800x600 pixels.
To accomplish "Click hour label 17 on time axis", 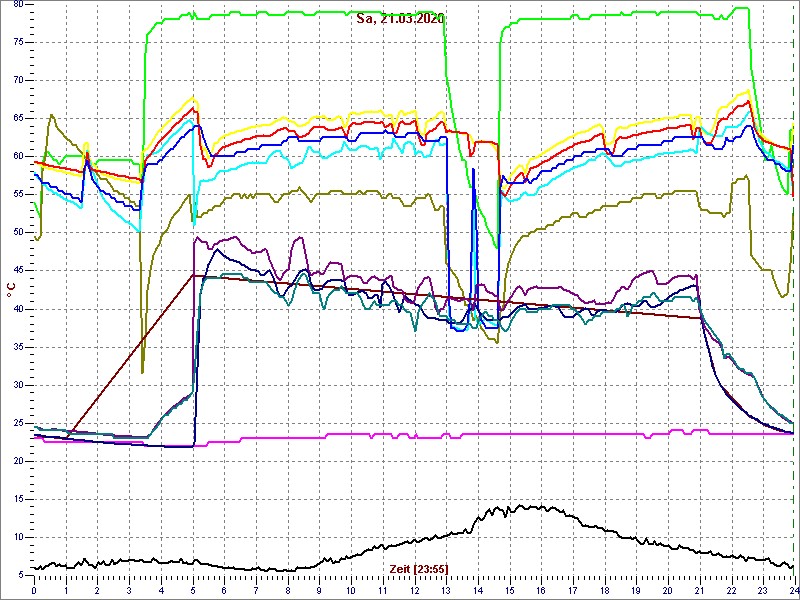I will pos(572,590).
